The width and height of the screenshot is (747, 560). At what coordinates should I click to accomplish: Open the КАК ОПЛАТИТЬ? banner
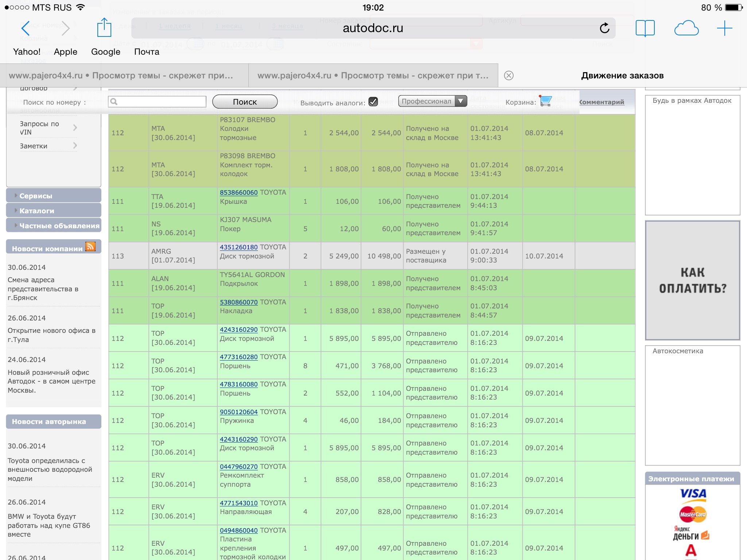692,280
